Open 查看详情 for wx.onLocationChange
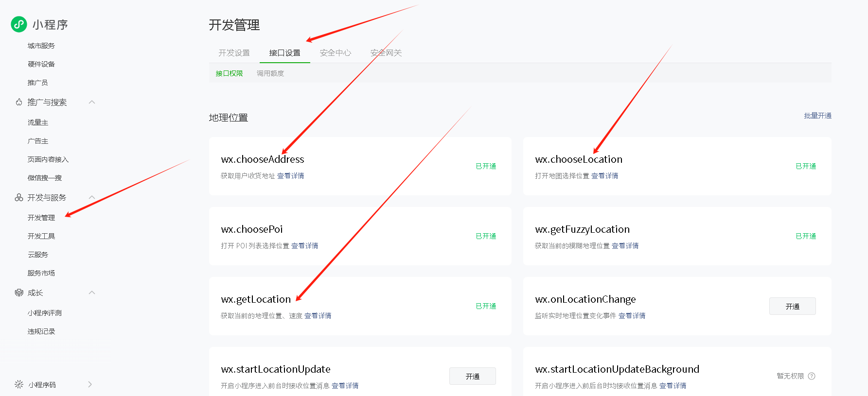The width and height of the screenshot is (868, 396). [x=632, y=316]
